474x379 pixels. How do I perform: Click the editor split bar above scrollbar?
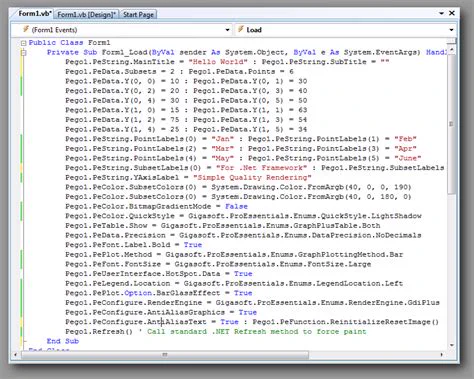[x=452, y=41]
